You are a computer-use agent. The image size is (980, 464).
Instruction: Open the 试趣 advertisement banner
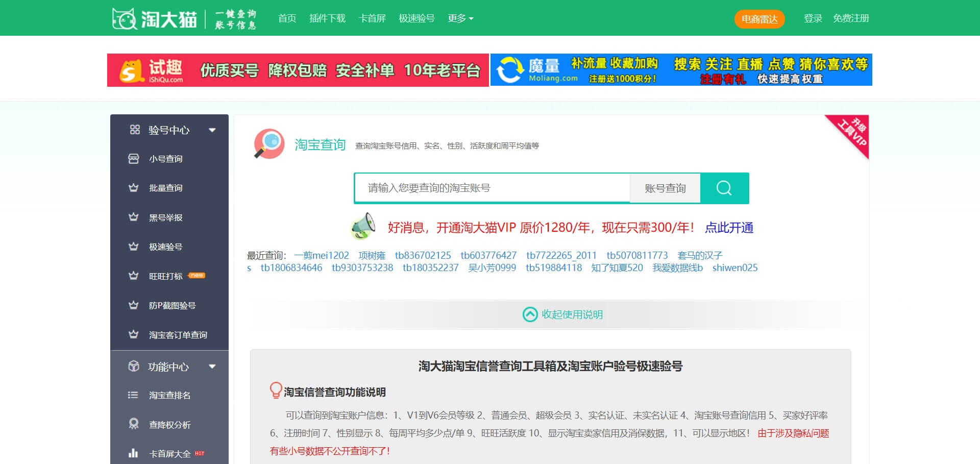click(298, 70)
